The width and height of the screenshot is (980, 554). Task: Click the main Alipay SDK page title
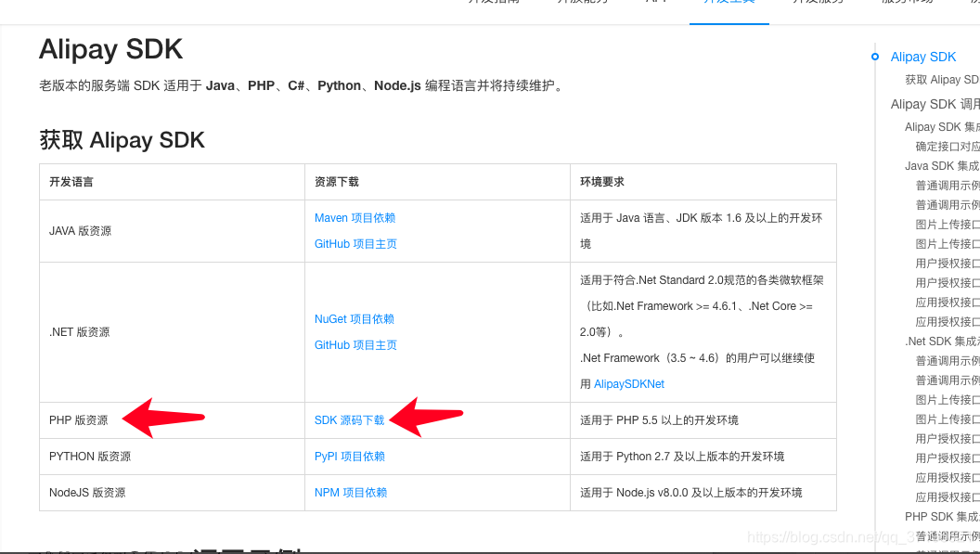pyautogui.click(x=110, y=49)
